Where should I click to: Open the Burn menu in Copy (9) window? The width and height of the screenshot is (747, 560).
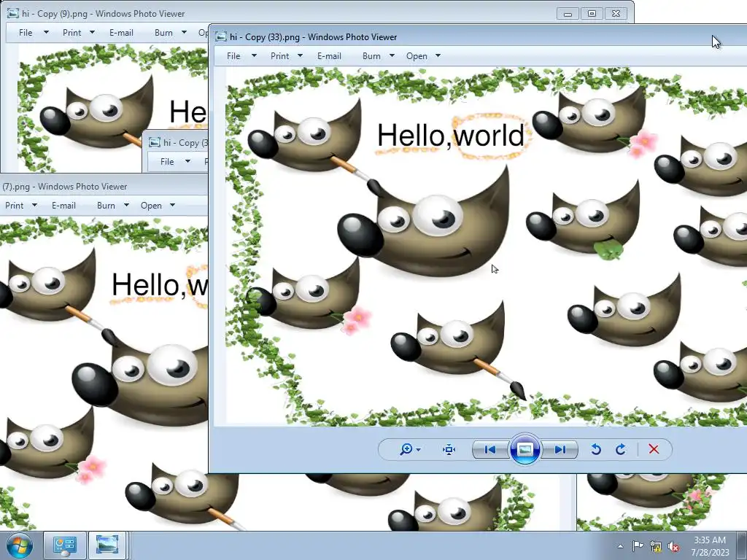point(163,33)
